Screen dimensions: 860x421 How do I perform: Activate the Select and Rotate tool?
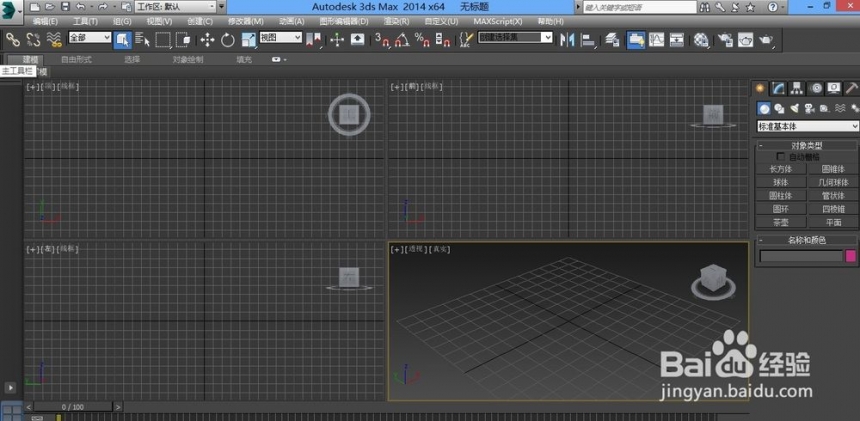[x=228, y=40]
